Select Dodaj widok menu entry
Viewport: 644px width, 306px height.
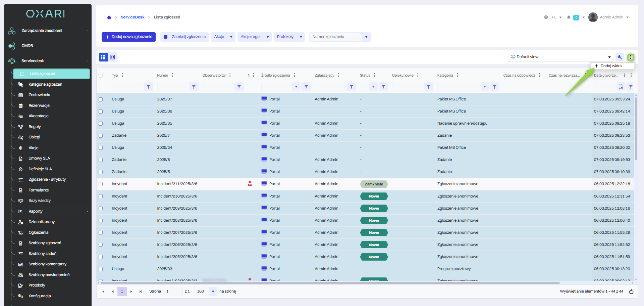click(x=611, y=66)
